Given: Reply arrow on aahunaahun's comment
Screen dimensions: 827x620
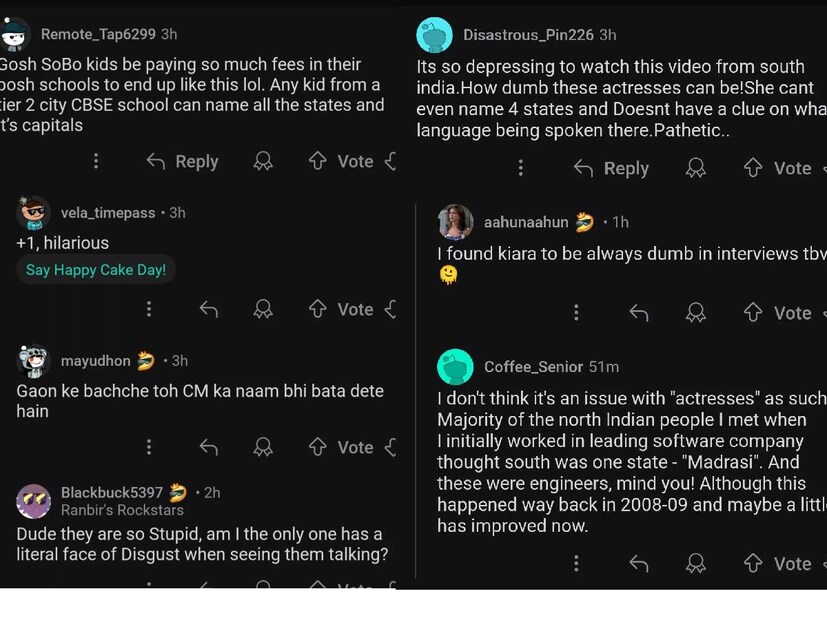Looking at the screenshot, I should pos(639,313).
